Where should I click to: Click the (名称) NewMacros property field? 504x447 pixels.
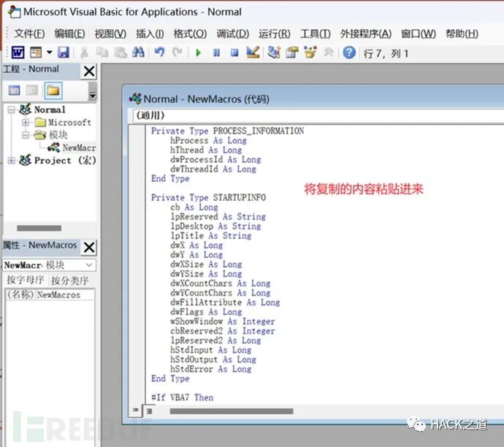pyautogui.click(x=50, y=294)
